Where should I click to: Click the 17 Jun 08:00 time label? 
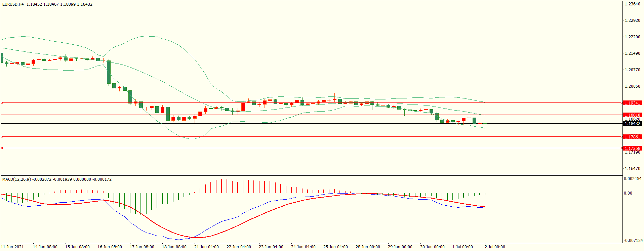click(x=142, y=247)
